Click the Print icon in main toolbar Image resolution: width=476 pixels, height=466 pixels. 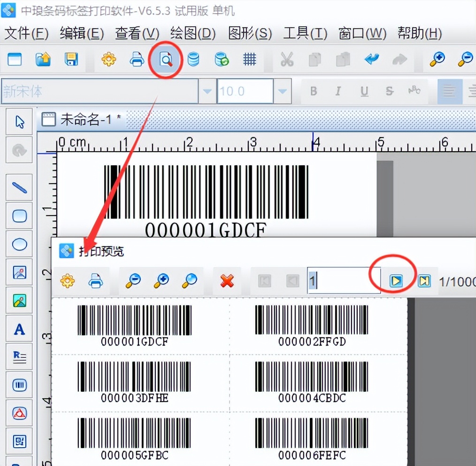(137, 59)
